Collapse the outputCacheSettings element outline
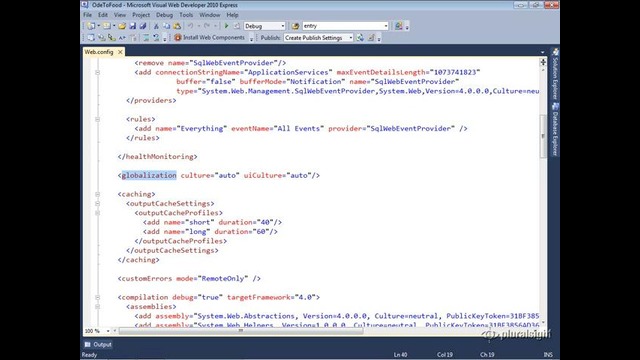This screenshot has height=360, width=640. tap(97, 204)
